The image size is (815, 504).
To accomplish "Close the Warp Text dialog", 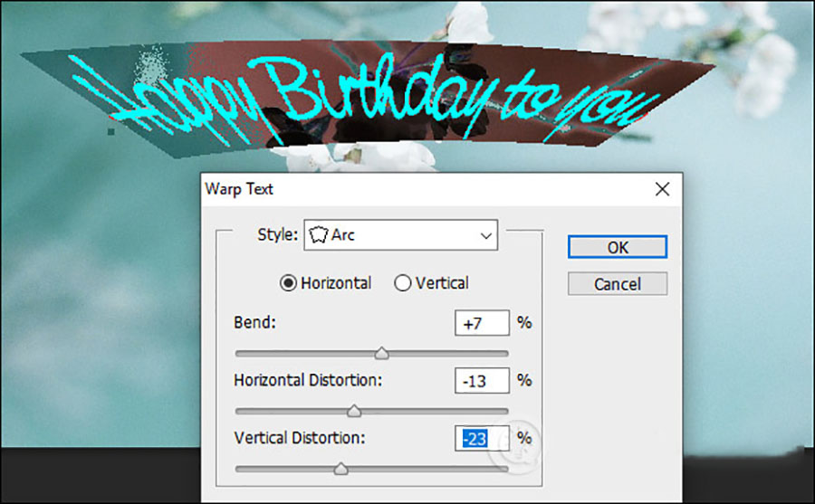I will (662, 189).
